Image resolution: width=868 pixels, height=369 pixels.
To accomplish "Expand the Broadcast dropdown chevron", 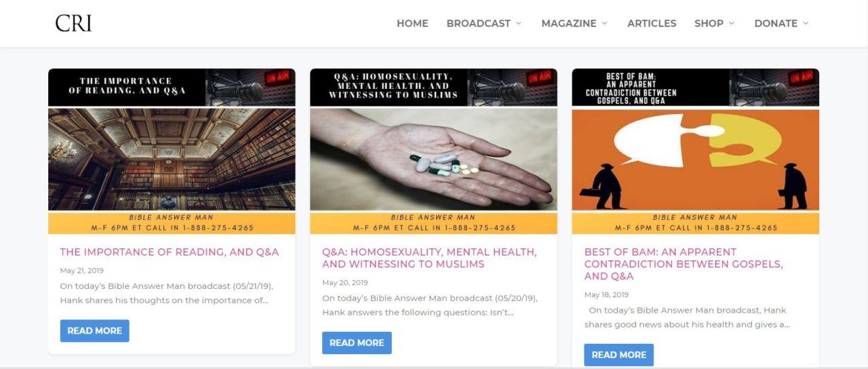I will click(519, 23).
